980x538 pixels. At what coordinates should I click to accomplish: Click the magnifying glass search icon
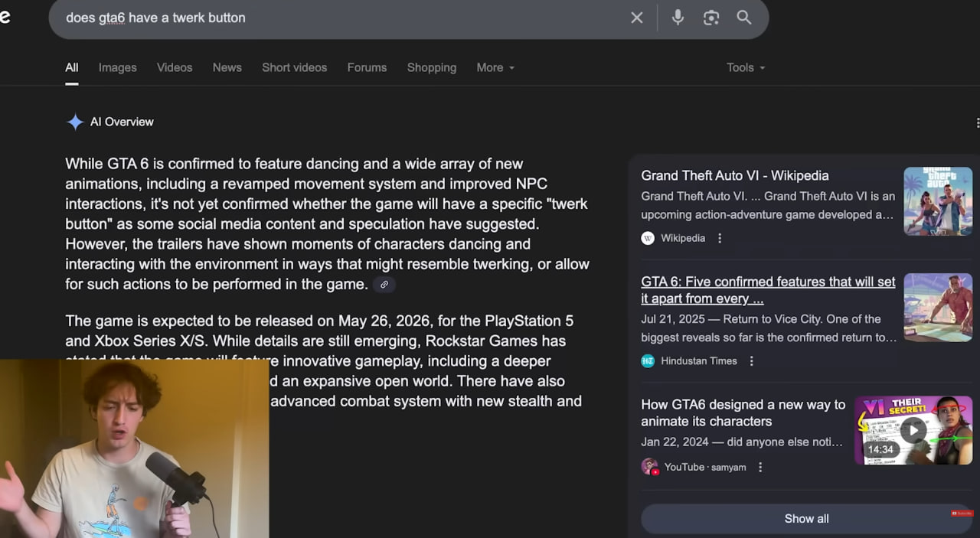click(x=744, y=18)
